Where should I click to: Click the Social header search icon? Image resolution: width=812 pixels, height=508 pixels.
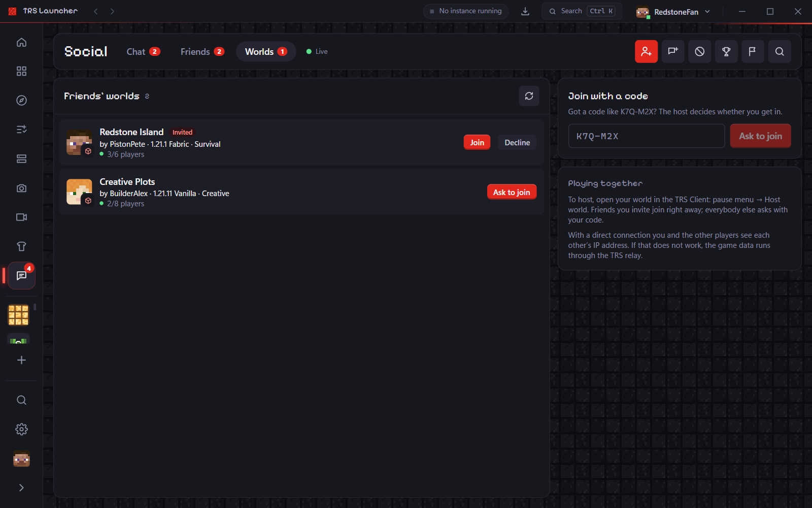(780, 51)
